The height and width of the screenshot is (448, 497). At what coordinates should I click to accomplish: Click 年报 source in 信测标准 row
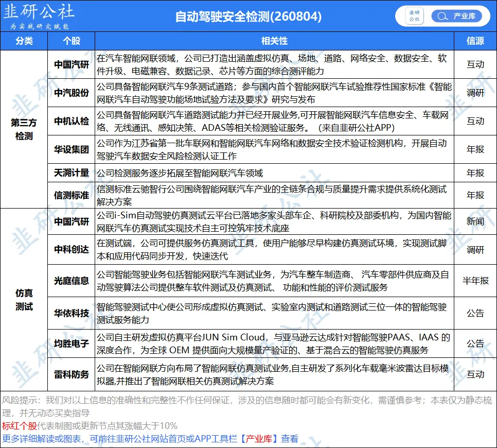pyautogui.click(x=475, y=195)
